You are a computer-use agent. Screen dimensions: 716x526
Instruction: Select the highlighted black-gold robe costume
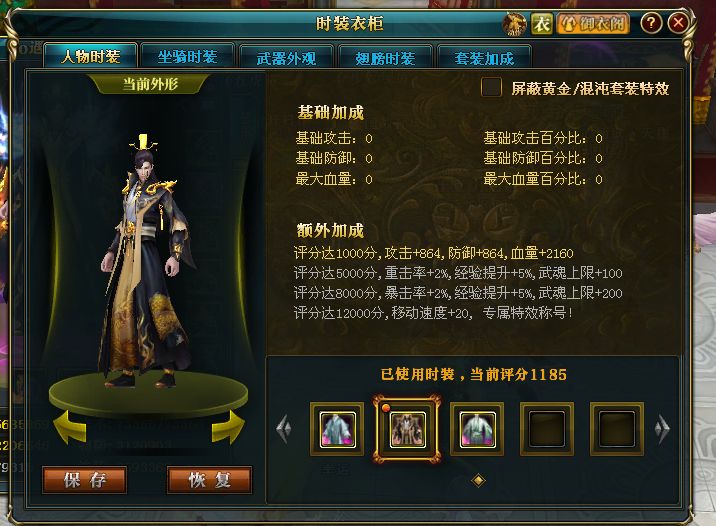(x=407, y=429)
